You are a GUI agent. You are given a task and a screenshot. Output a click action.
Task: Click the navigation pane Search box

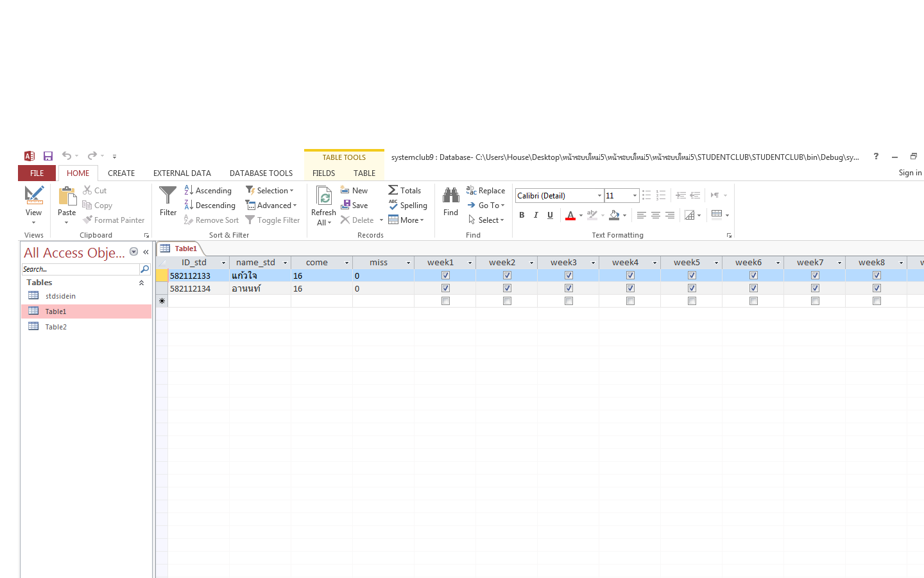[x=80, y=269]
